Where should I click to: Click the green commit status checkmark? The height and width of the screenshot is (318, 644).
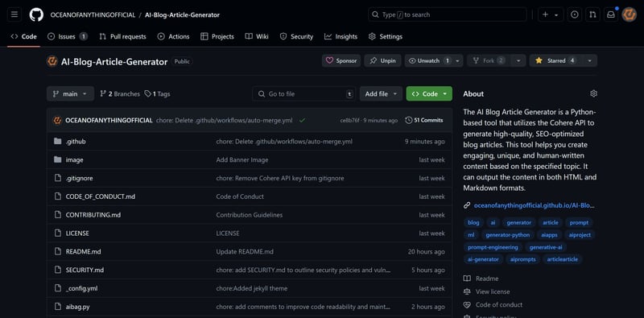pos(303,121)
